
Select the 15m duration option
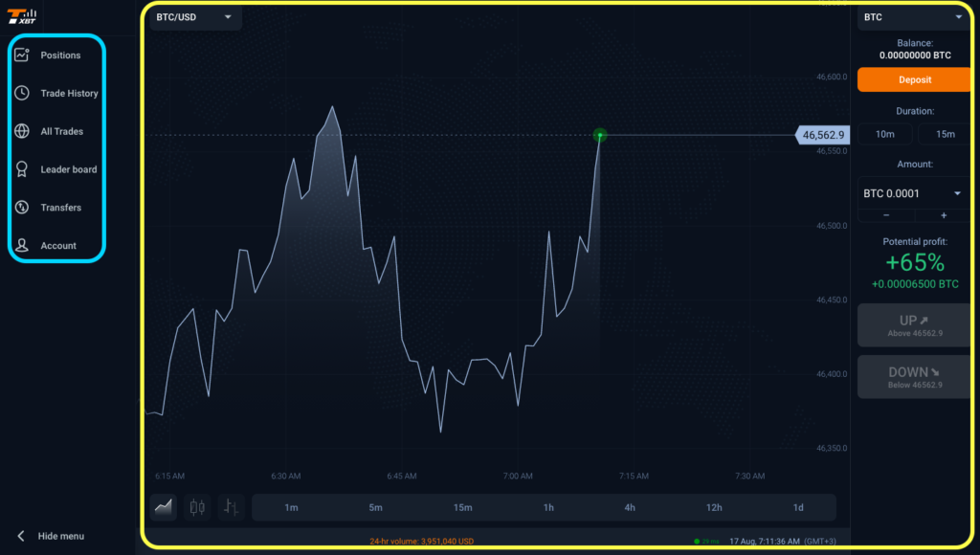point(945,134)
